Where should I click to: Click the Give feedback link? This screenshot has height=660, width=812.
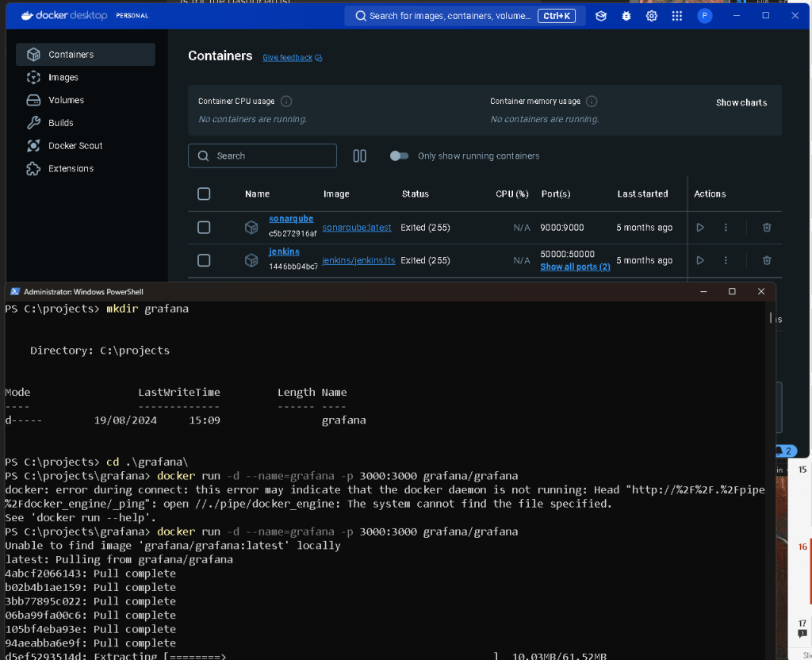292,57
